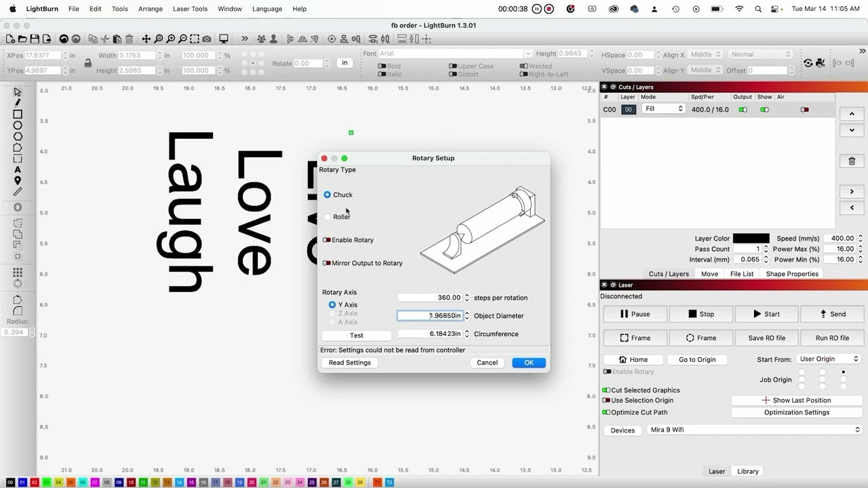Screen dimensions: 868x488
Task: Click the Save RD file button
Action: (767, 338)
